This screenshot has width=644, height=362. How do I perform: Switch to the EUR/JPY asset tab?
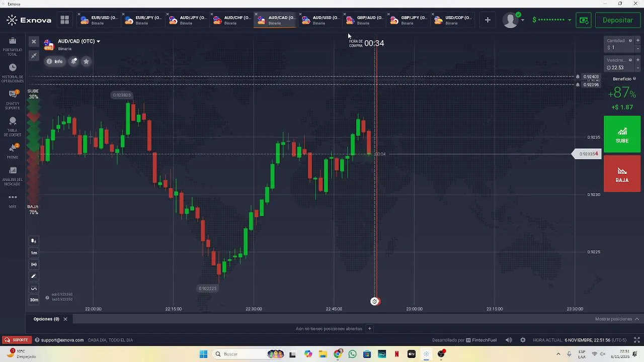143,20
